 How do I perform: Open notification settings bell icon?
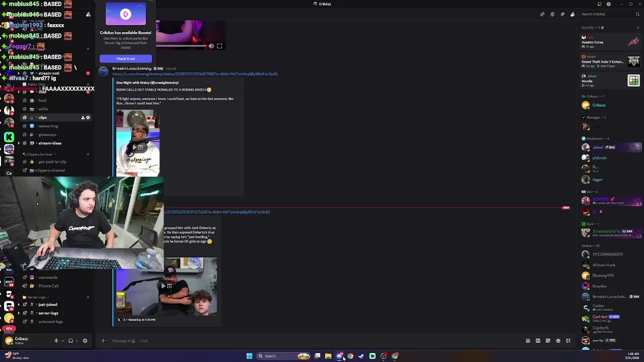point(552,14)
